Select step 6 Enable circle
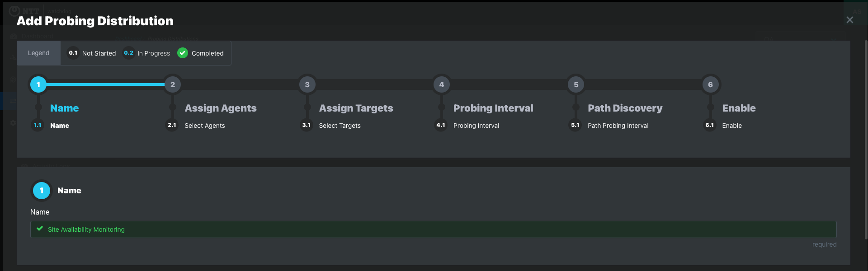Screen dimensions: 868x271 (711, 84)
